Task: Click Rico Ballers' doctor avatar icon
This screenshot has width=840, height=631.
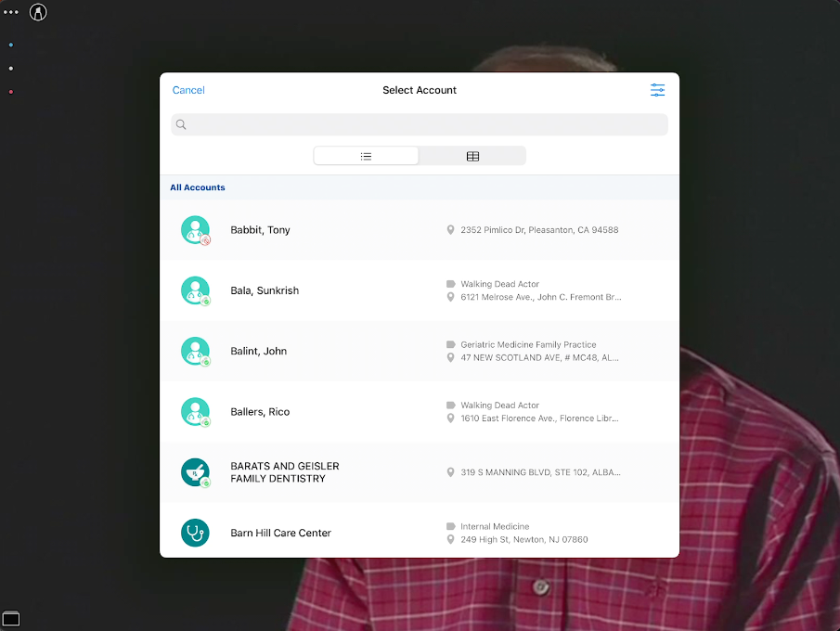Action: pos(195,412)
